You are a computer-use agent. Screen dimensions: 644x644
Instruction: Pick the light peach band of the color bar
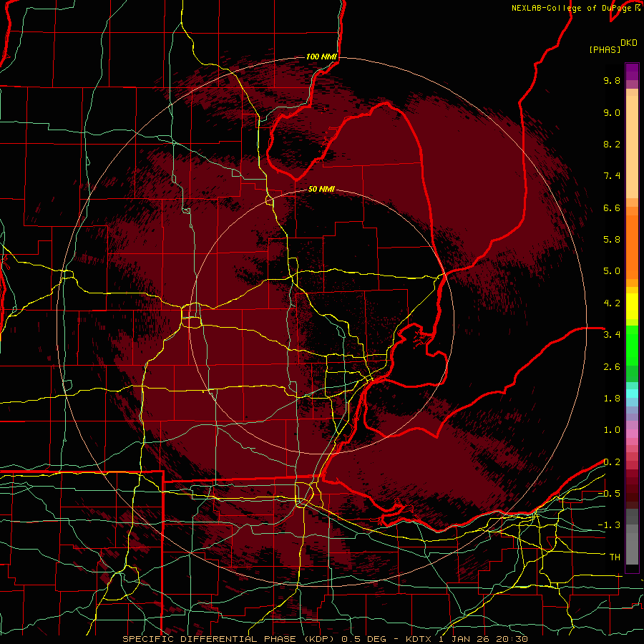[632, 147]
